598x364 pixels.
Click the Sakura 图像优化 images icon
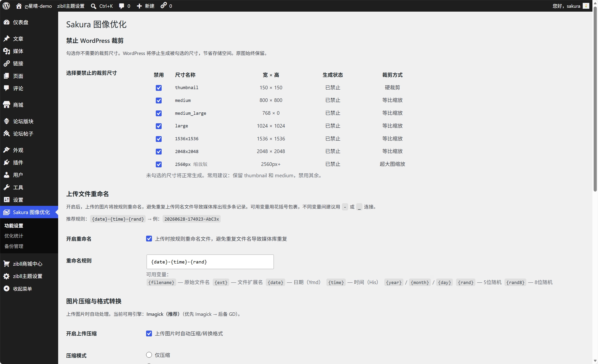point(7,212)
